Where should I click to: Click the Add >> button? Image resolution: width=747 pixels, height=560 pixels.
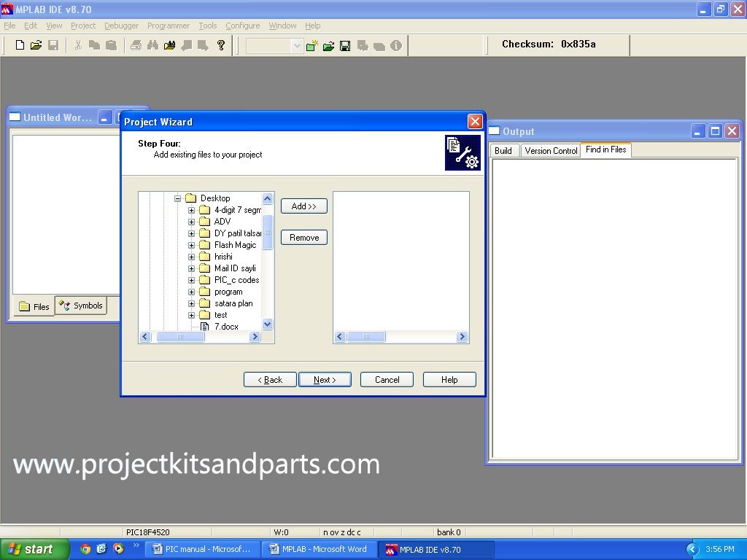pos(304,206)
